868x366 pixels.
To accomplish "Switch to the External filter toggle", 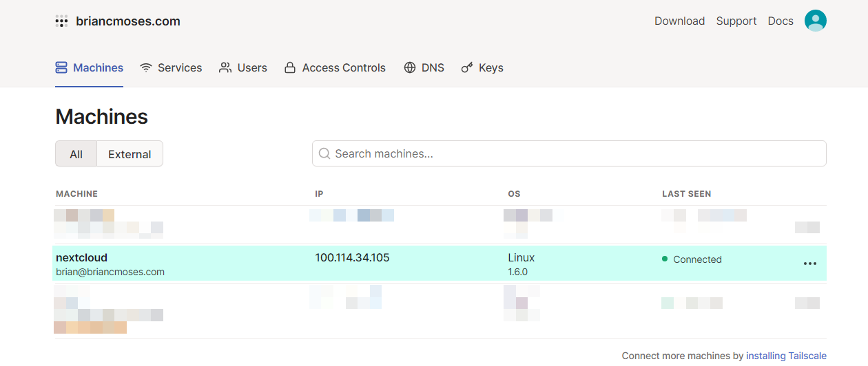I will click(x=130, y=154).
